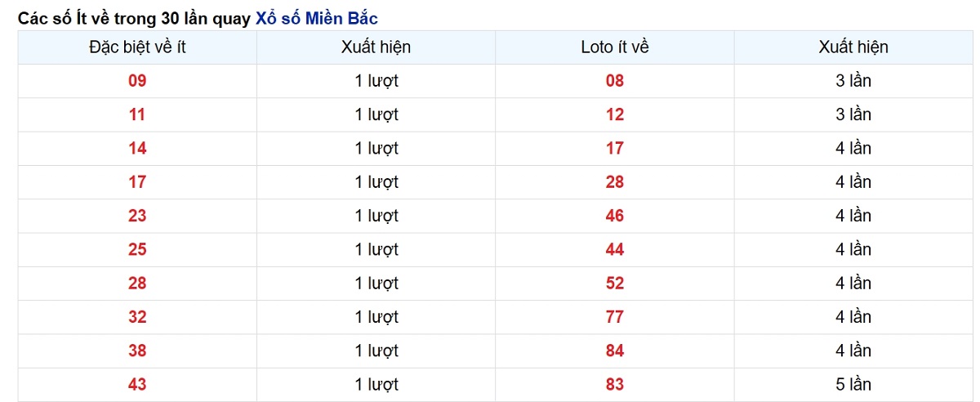Select special number 09
Viewport: 980px width, 402px height.
(137, 81)
